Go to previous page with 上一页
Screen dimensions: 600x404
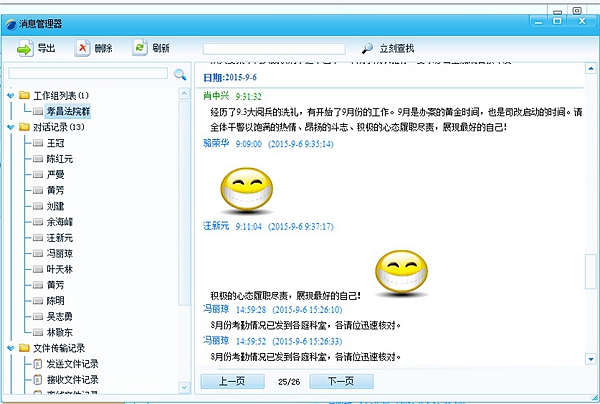pos(232,381)
